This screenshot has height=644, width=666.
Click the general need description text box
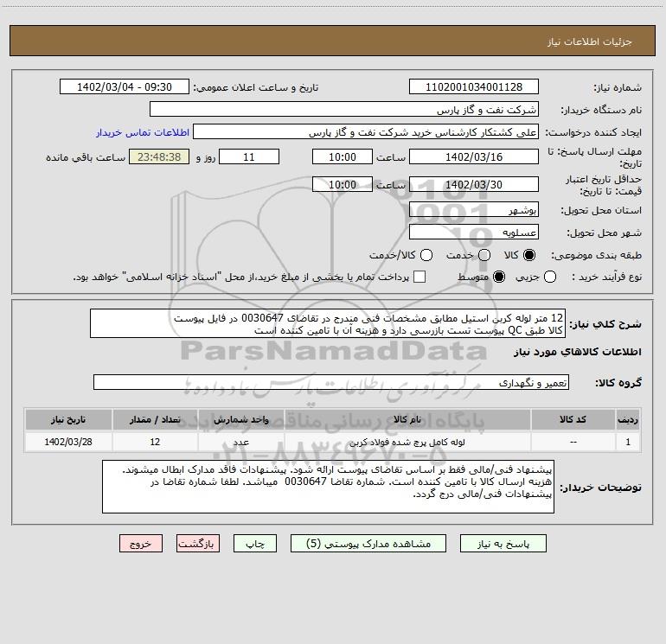(x=328, y=323)
